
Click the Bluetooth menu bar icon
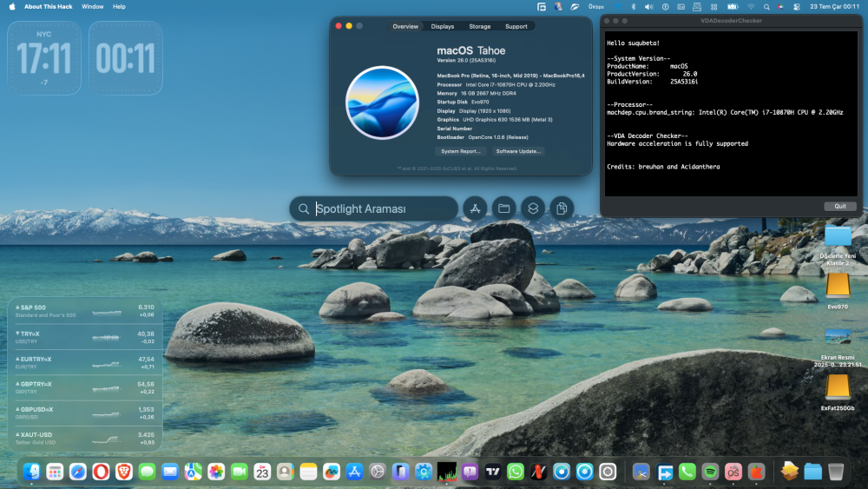(634, 7)
